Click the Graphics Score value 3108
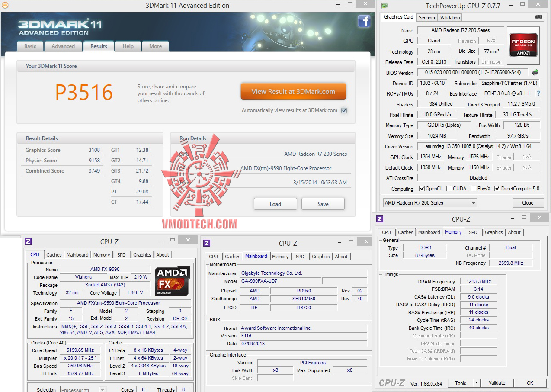 94,150
